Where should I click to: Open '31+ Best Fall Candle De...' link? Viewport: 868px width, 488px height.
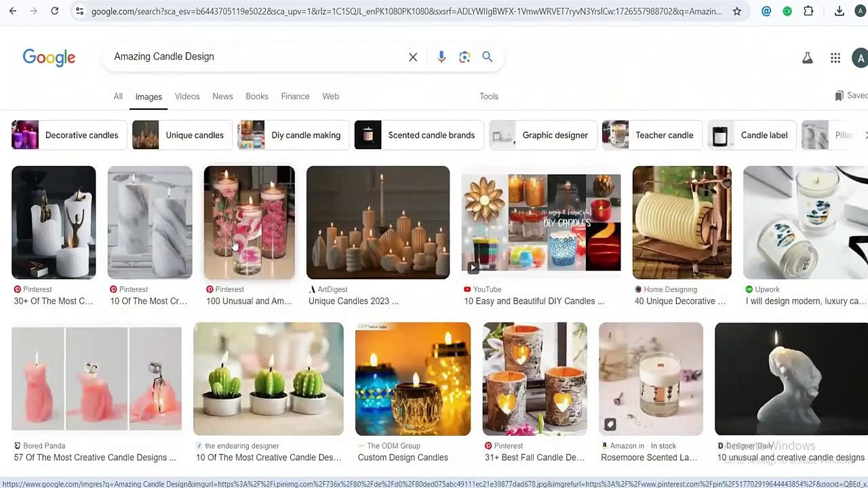[534, 457]
